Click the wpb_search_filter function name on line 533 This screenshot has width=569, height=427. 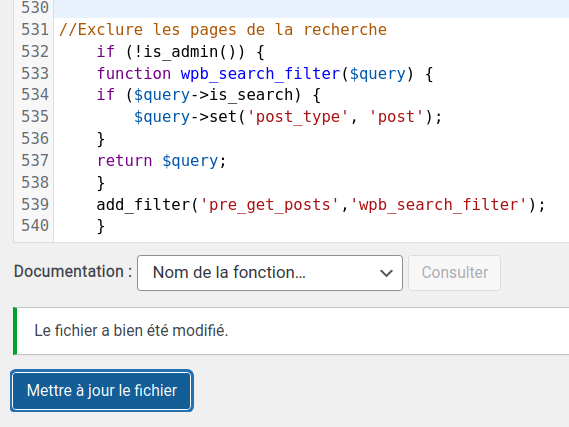[260, 74]
